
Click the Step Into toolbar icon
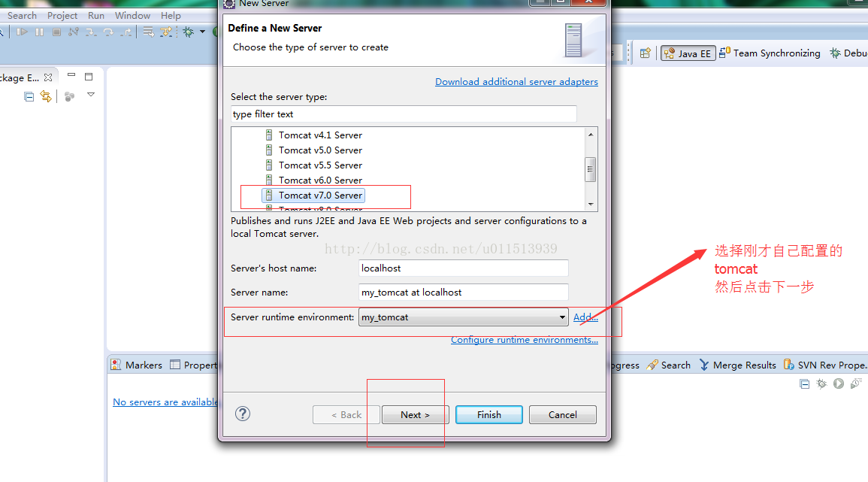(91, 32)
